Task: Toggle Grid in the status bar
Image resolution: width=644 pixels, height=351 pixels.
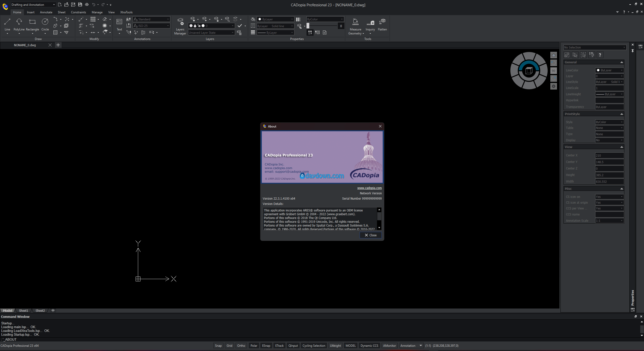Action: (x=229, y=345)
